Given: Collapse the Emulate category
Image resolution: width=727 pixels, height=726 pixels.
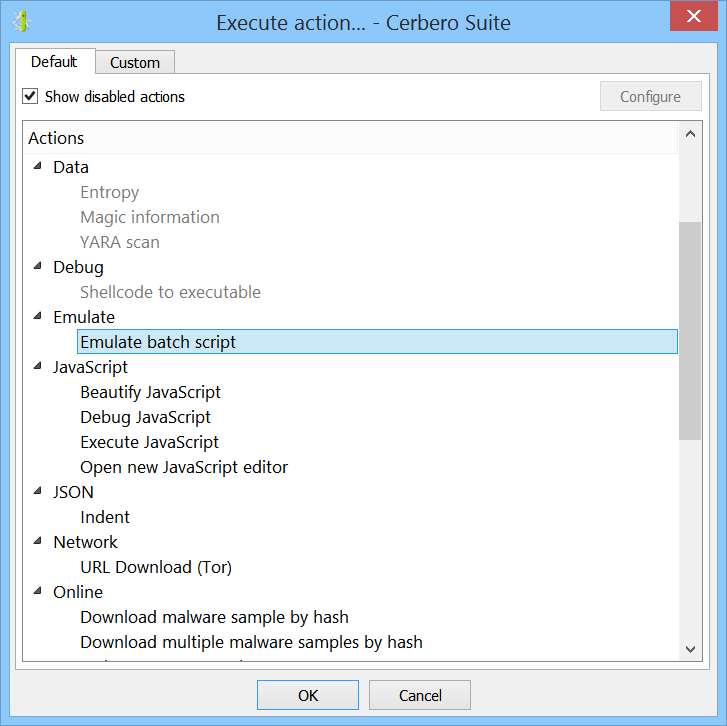Looking at the screenshot, I should pyautogui.click(x=38, y=316).
